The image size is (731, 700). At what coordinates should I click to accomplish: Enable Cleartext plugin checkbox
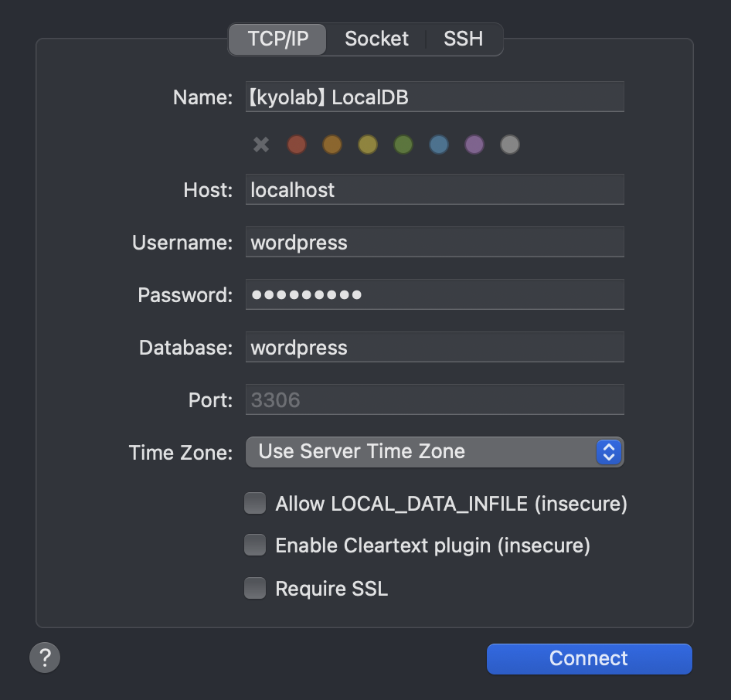255,545
